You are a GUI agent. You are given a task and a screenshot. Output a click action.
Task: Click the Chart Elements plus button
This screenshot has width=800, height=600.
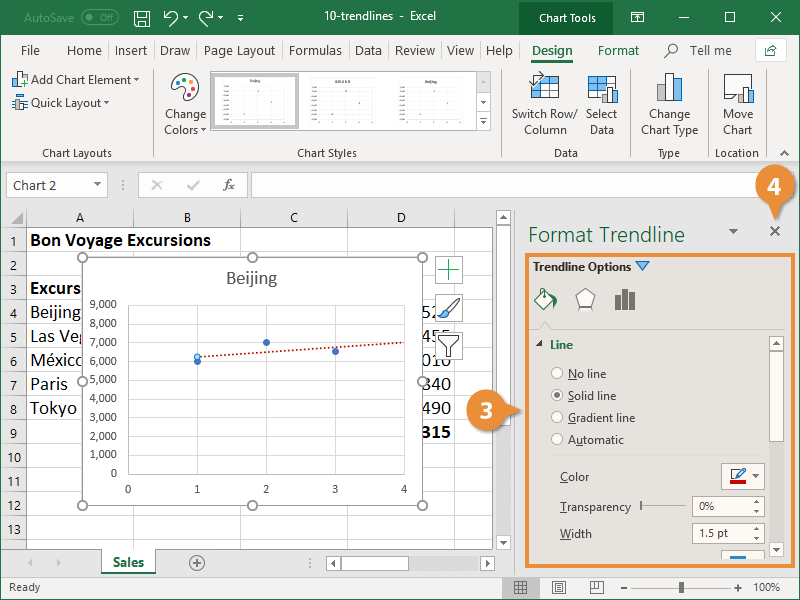[x=450, y=269]
